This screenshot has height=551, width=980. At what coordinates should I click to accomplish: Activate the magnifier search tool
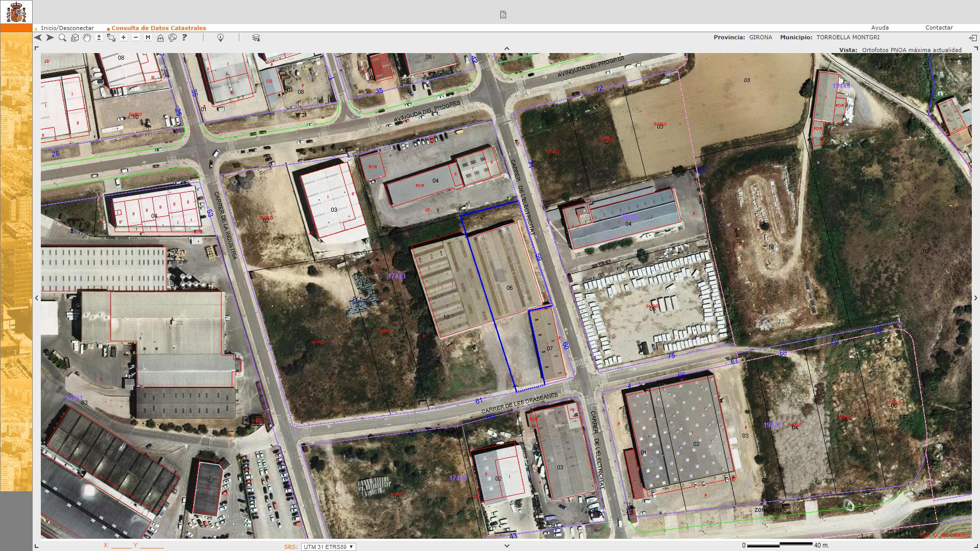62,38
